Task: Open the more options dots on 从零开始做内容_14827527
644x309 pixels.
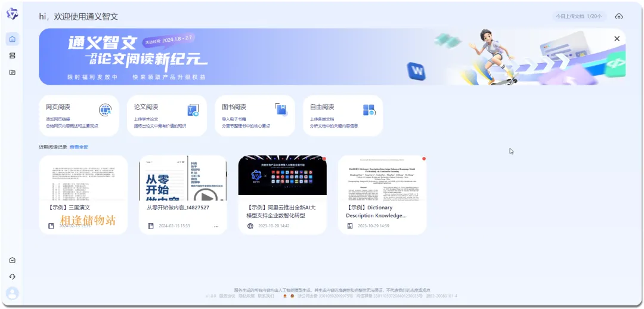Action: pos(216,227)
